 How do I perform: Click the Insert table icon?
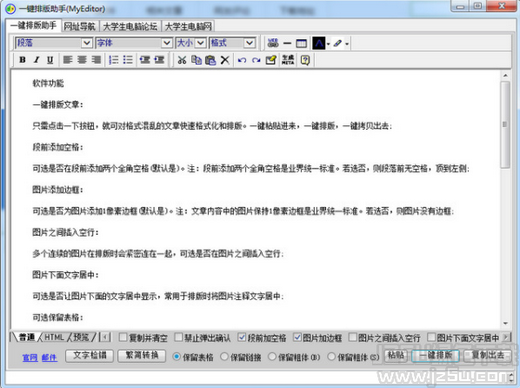301,43
